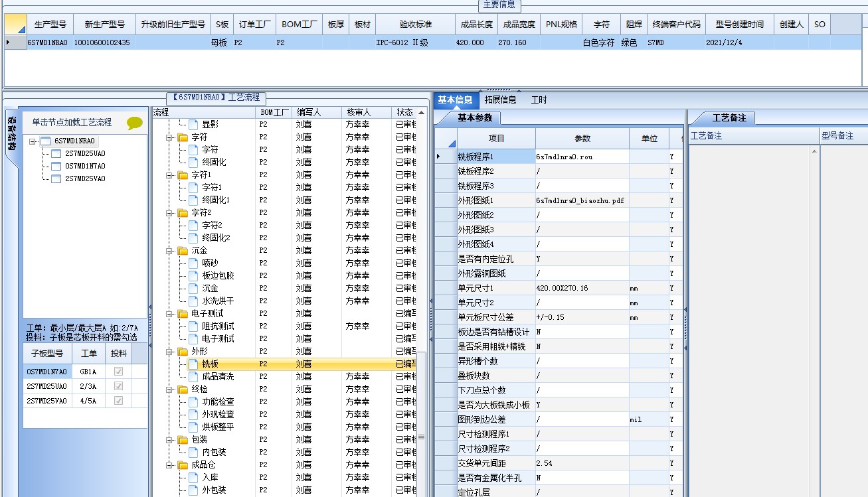The height and width of the screenshot is (497, 868).
Task: Click the 型号创建时间 column header
Action: 740,24
